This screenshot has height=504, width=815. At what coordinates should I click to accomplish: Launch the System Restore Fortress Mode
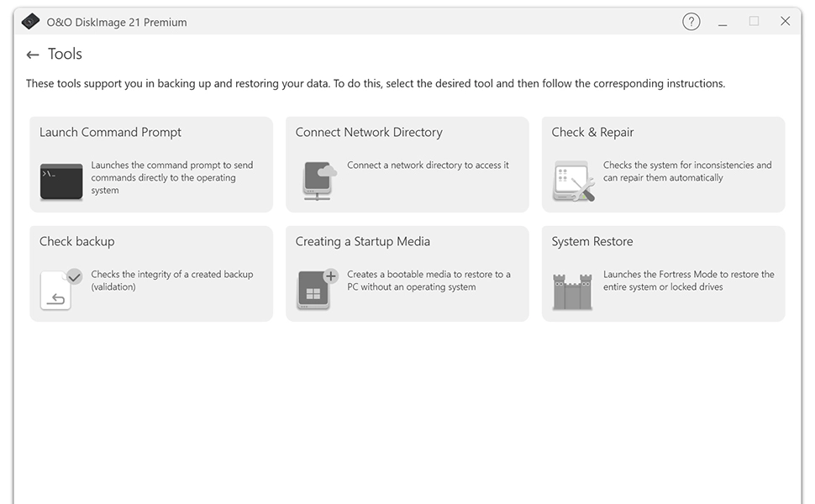pyautogui.click(x=663, y=273)
